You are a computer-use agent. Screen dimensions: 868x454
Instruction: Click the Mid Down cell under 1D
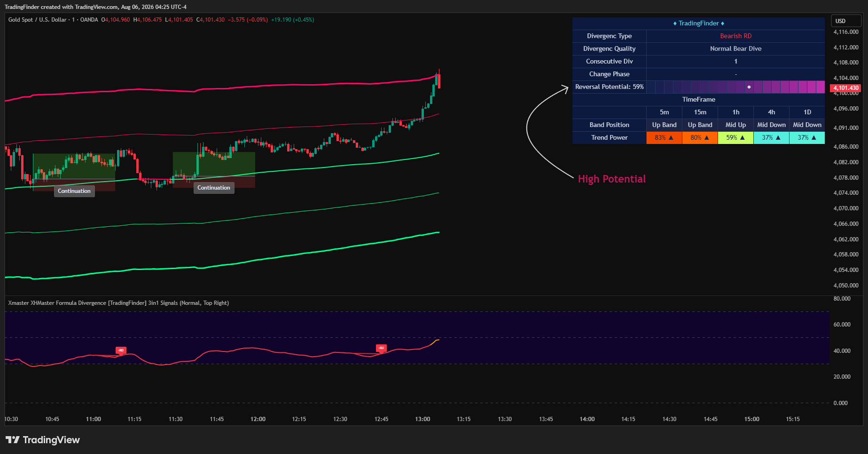click(x=807, y=125)
